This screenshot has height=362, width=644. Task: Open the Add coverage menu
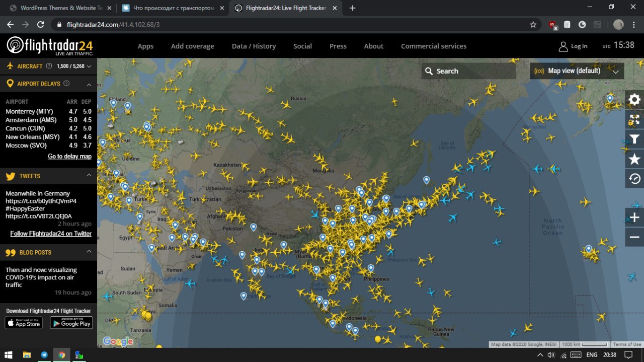point(192,46)
